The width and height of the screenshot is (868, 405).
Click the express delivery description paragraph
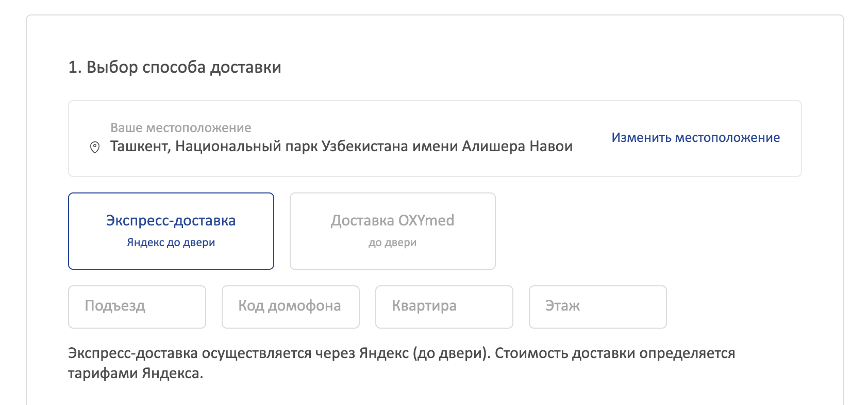[401, 353]
